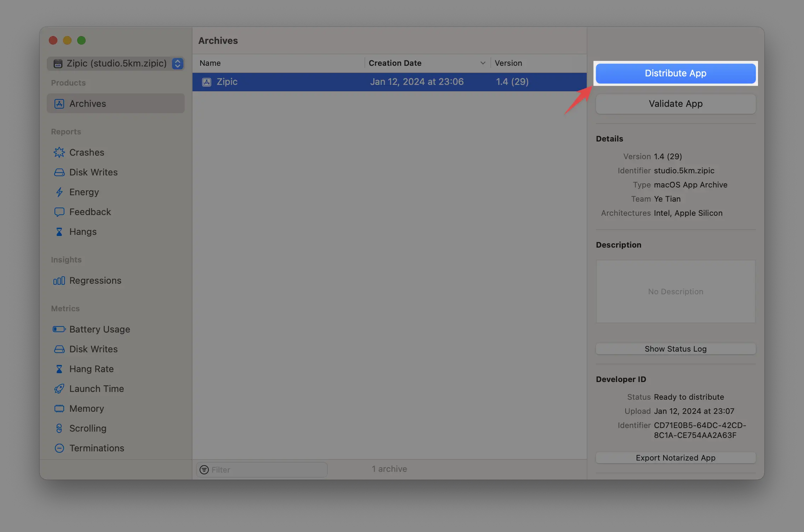Image resolution: width=804 pixels, height=532 pixels.
Task: Select Archives in the sidebar
Action: point(116,104)
